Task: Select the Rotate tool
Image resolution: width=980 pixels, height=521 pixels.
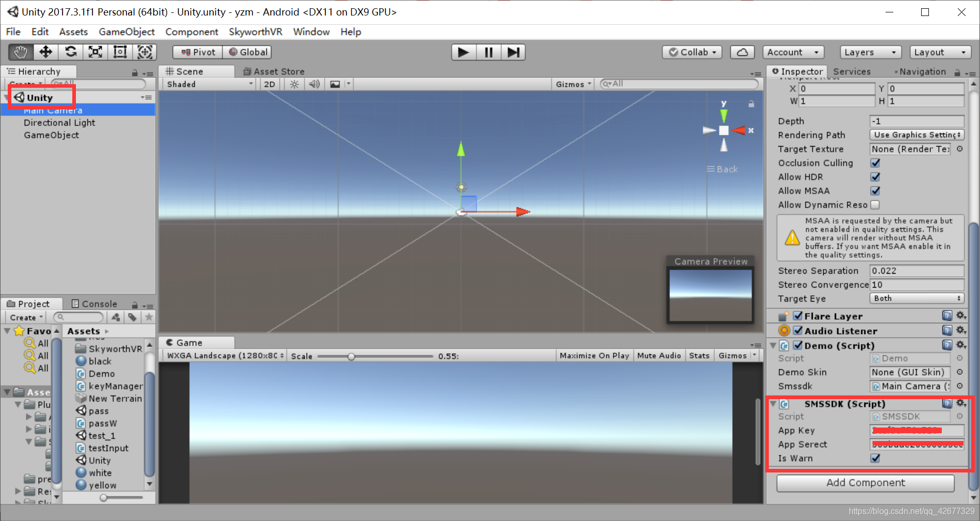Action: pos(70,52)
